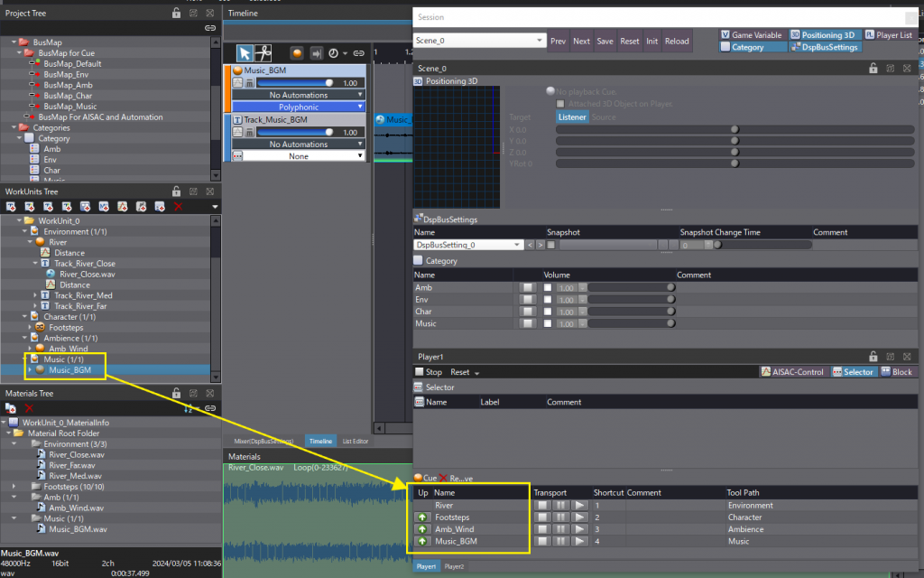Toggle the Stop checkbox in the Player1 panel
Viewport: 924px width, 578px height.
tap(420, 371)
